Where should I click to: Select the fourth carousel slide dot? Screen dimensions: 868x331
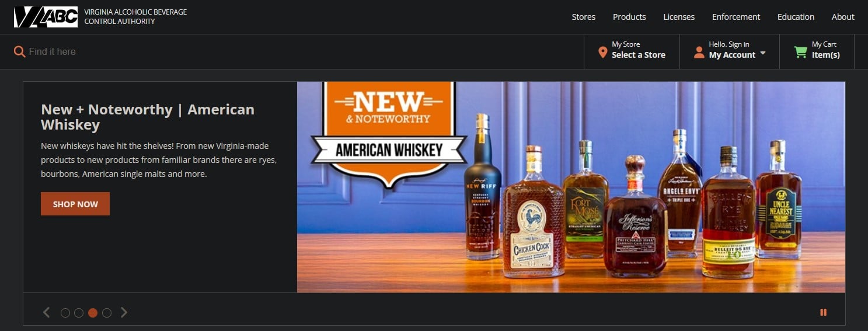coord(107,313)
